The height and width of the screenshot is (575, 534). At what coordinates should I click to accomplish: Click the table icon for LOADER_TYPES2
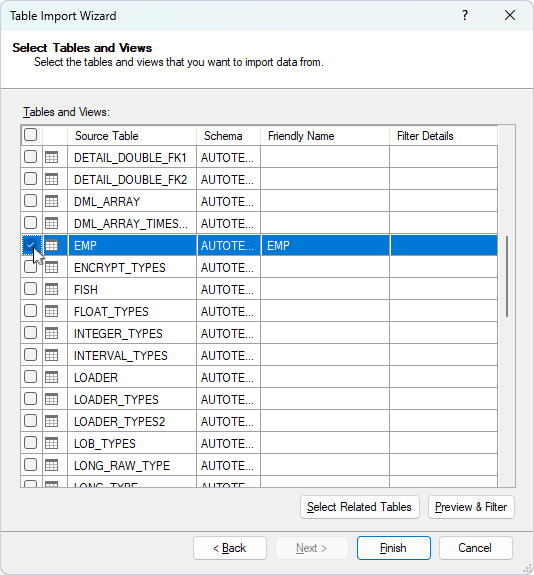[51, 421]
